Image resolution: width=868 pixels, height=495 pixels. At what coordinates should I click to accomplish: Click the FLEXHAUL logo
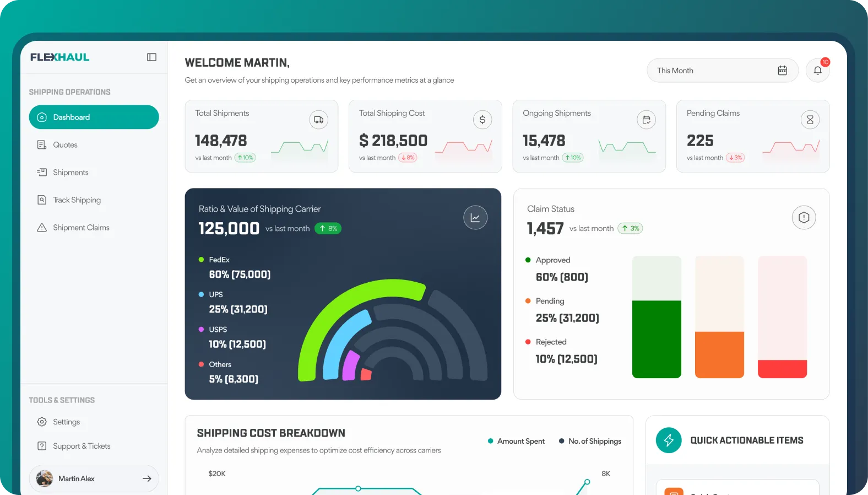60,57
